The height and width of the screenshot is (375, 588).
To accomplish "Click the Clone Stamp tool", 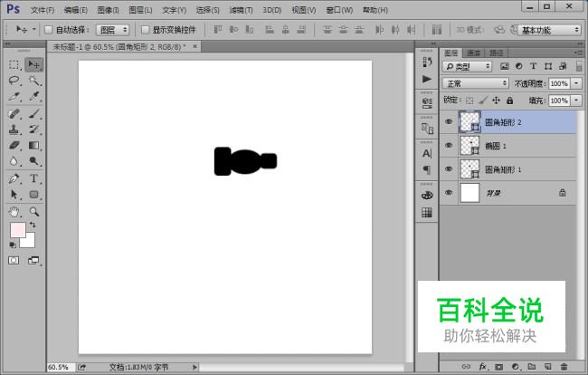I will tap(14, 129).
